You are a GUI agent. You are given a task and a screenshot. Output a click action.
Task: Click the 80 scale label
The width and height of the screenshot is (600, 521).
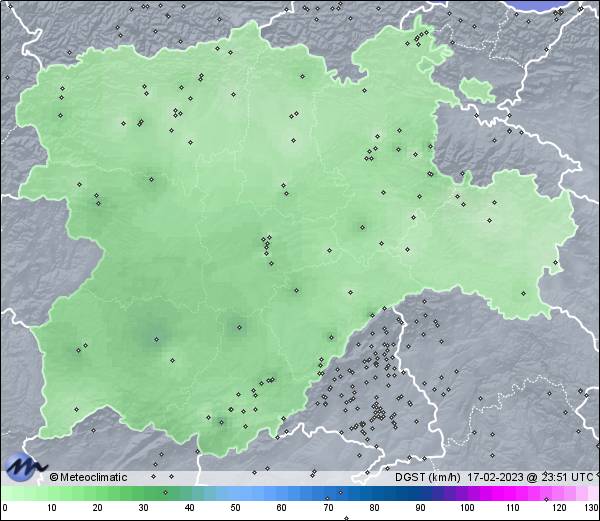pyautogui.click(x=374, y=508)
